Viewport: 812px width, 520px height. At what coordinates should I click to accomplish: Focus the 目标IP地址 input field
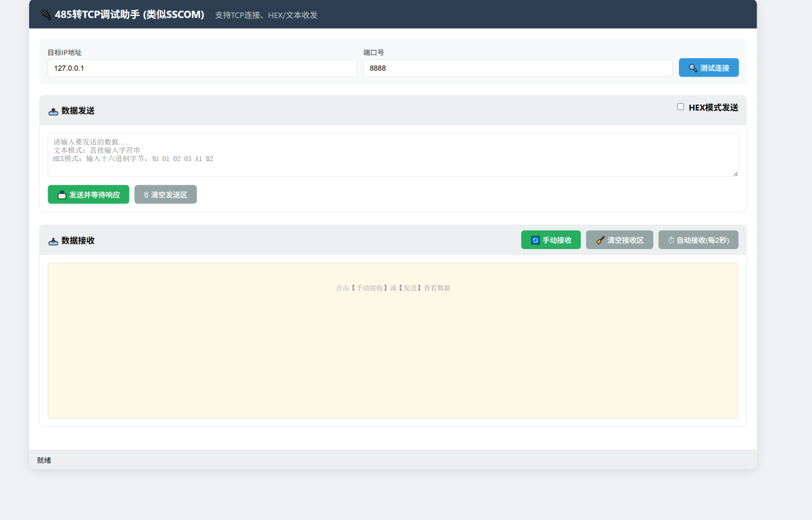click(202, 68)
